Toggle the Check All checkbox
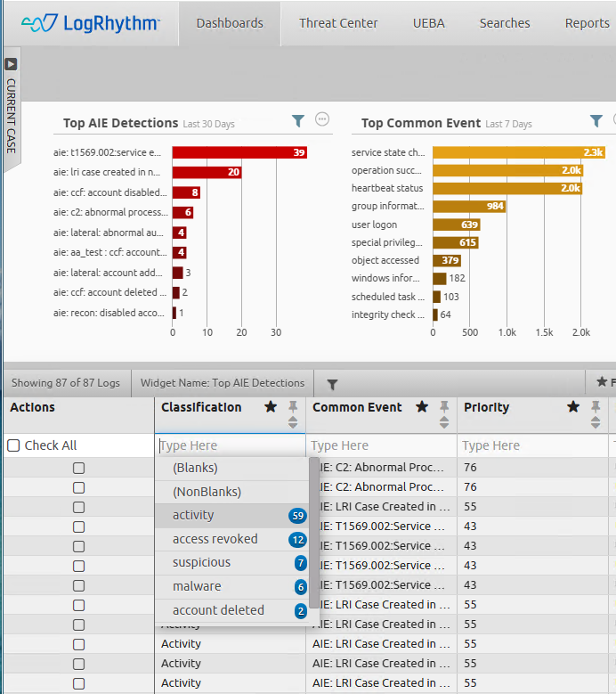 point(13,445)
